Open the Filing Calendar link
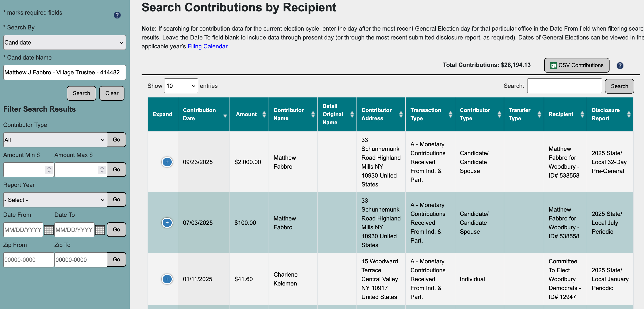The height and width of the screenshot is (309, 644). (207, 47)
